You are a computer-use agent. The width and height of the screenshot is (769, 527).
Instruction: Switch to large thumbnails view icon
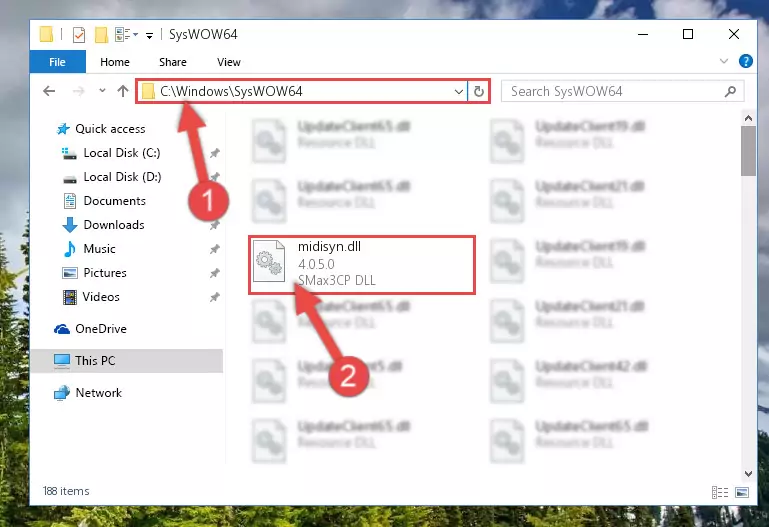click(x=742, y=492)
